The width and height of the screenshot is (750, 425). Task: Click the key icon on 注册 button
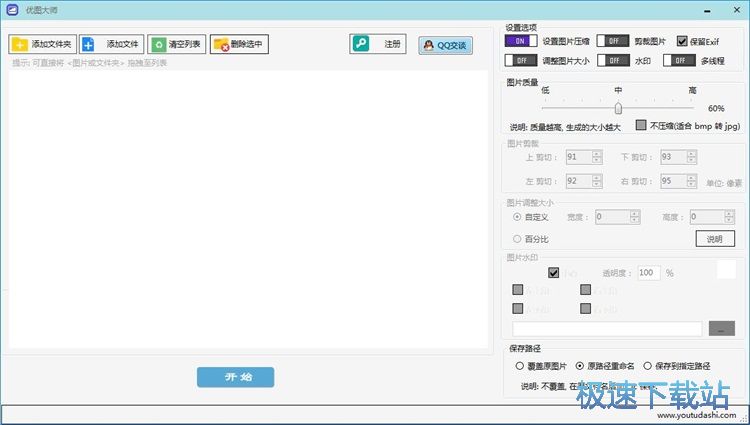tap(361, 44)
